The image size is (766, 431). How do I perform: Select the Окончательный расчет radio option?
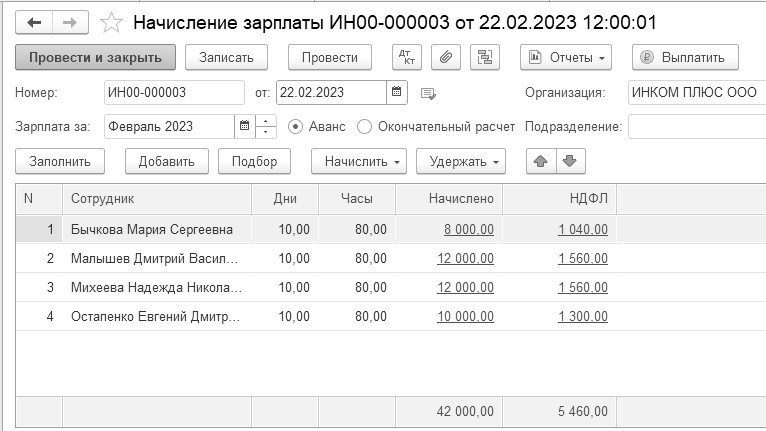point(364,127)
